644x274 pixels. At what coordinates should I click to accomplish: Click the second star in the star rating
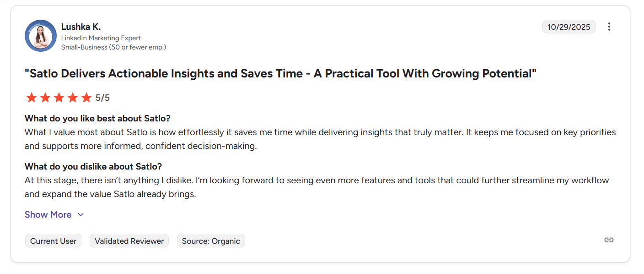[45, 97]
